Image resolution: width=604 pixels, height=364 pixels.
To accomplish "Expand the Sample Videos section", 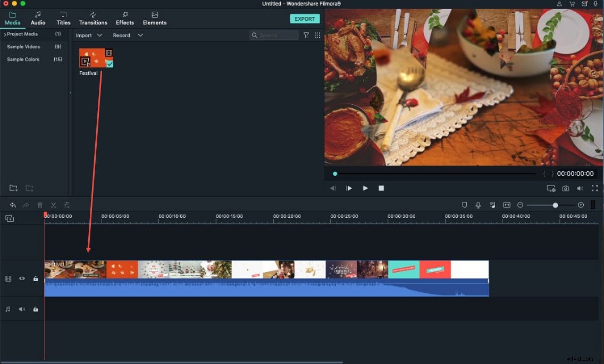I will (x=22, y=46).
